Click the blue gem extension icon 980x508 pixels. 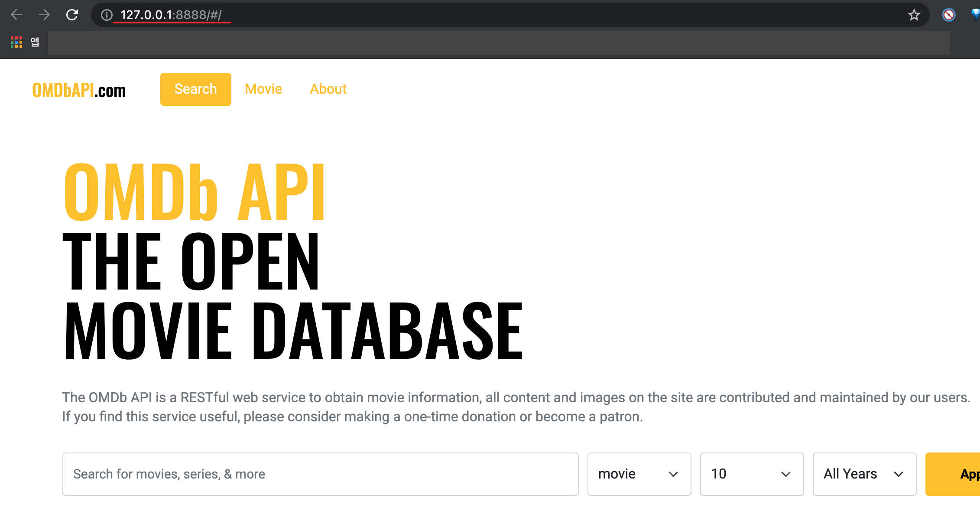[975, 15]
